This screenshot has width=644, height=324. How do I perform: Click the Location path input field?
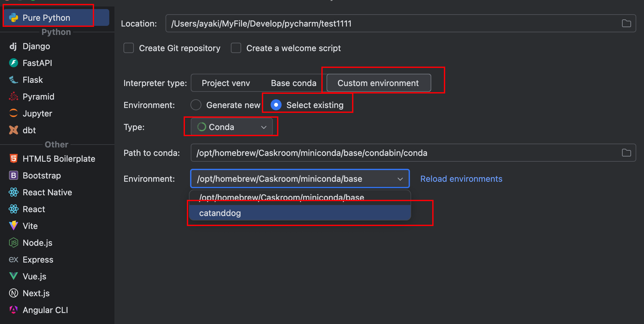click(x=401, y=23)
